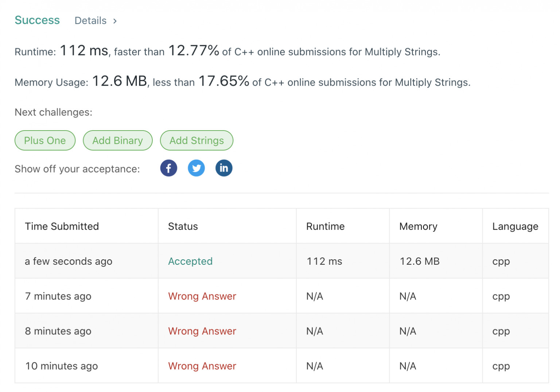This screenshot has height=392, width=560.
Task: Share your acceptance on Facebook
Action: tap(168, 168)
